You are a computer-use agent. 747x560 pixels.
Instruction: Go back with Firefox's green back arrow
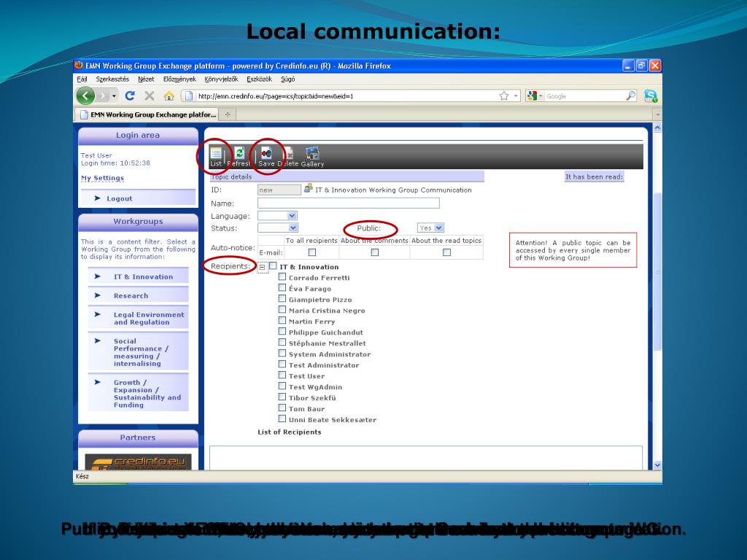pyautogui.click(x=86, y=96)
